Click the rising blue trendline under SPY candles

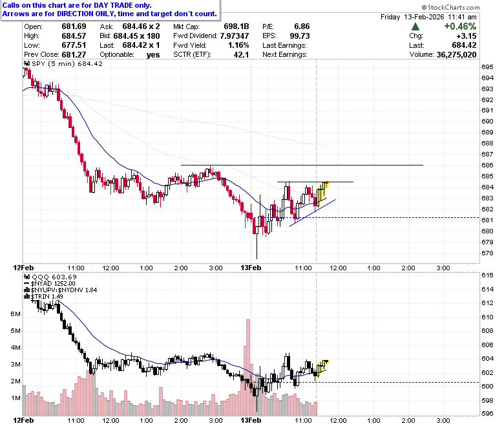(x=313, y=213)
